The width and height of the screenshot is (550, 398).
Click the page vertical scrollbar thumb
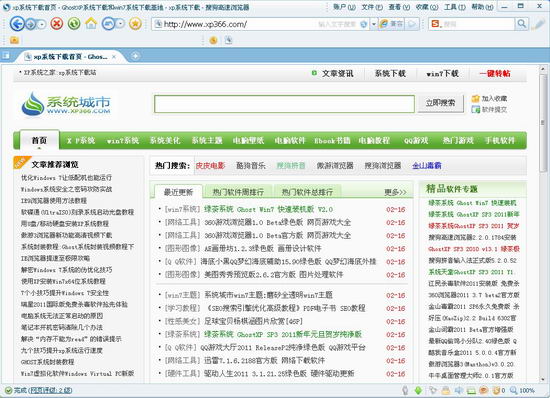pyautogui.click(x=542, y=123)
